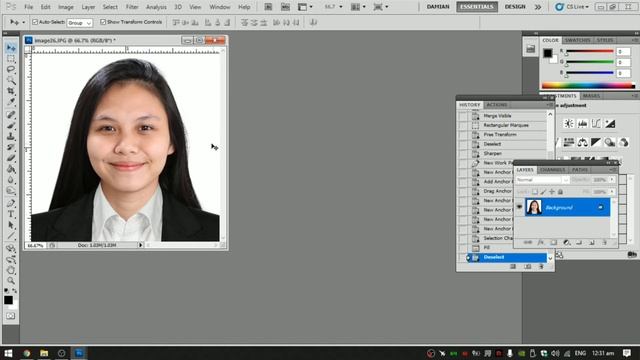Delete layer using Layers panel trash icon
The height and width of the screenshot is (360, 640).
click(x=604, y=242)
